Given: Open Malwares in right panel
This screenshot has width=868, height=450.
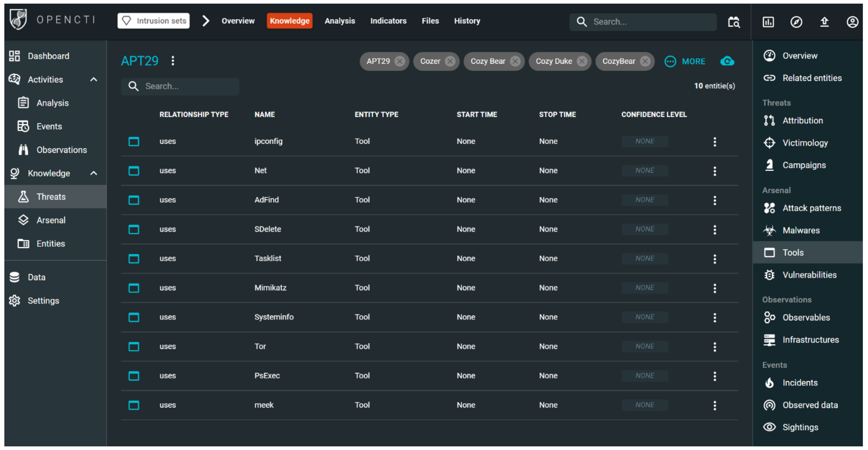Looking at the screenshot, I should [x=808, y=230].
